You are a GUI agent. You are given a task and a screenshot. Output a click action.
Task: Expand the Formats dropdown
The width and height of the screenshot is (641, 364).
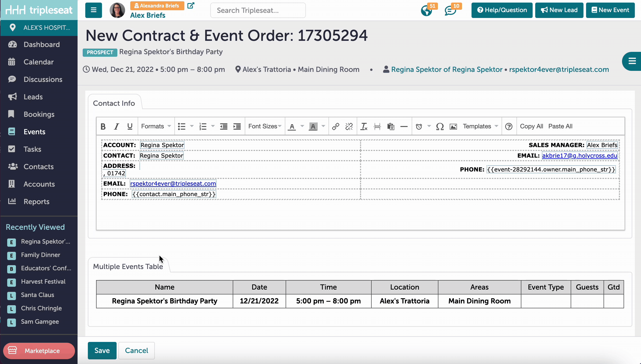156,126
